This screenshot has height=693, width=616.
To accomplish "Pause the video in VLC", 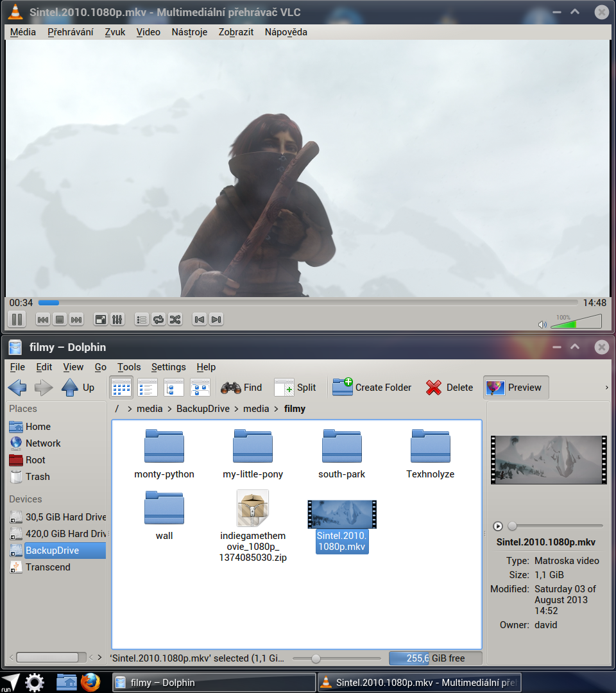I will point(17,319).
